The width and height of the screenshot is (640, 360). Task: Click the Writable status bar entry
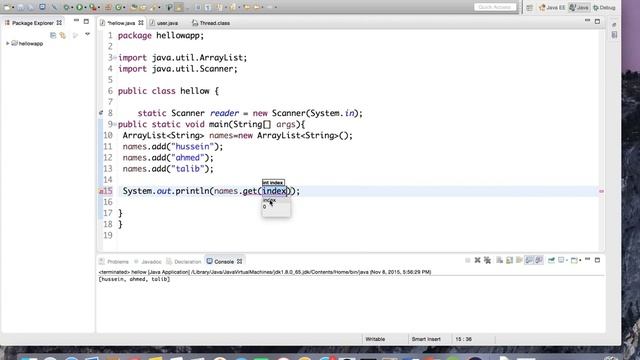tap(375, 339)
